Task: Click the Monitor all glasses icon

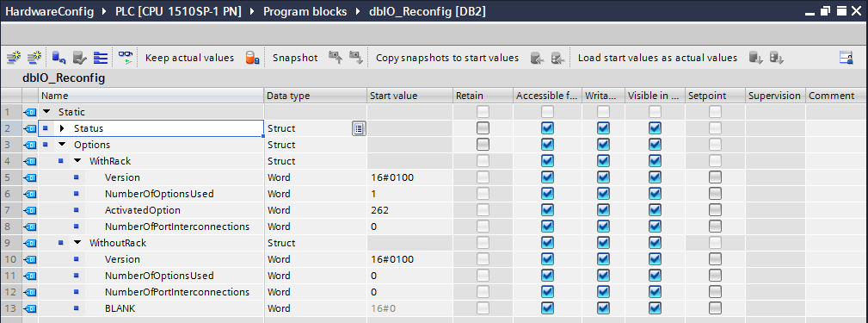Action: (x=126, y=58)
